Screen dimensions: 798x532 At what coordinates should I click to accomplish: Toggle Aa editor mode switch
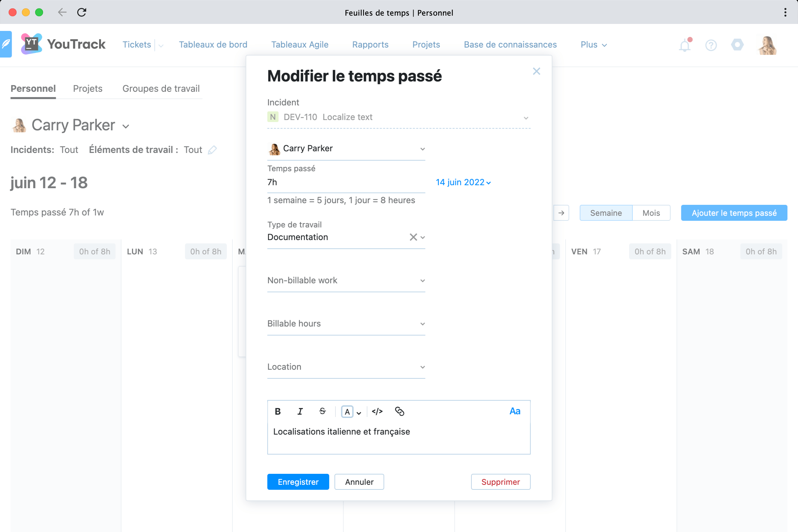click(515, 411)
